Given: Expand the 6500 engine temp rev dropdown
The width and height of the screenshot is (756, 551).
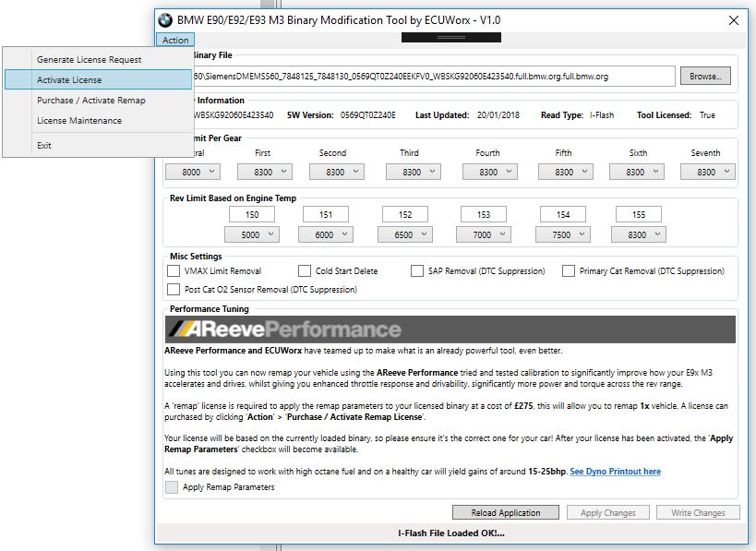Looking at the screenshot, I should 405,234.
